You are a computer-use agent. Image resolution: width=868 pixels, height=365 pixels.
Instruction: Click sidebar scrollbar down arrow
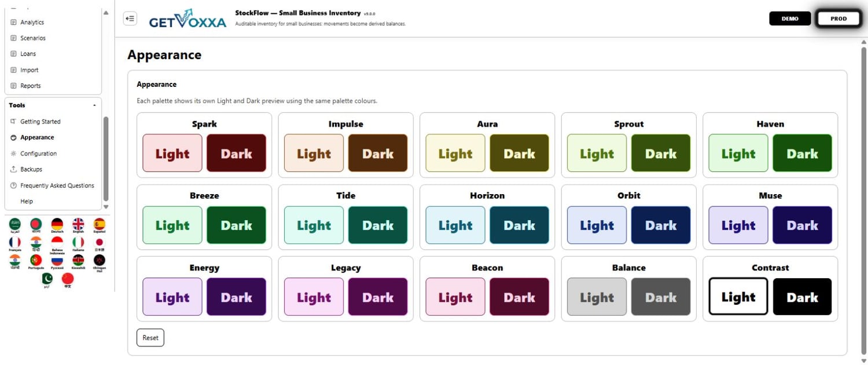[106, 207]
